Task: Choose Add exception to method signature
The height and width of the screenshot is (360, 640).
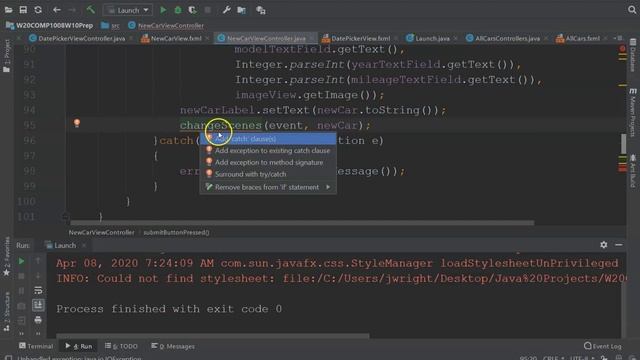Action: pyautogui.click(x=268, y=162)
